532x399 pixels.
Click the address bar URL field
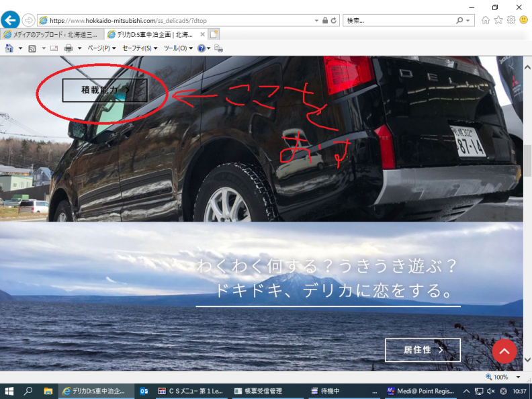[x=177, y=20]
